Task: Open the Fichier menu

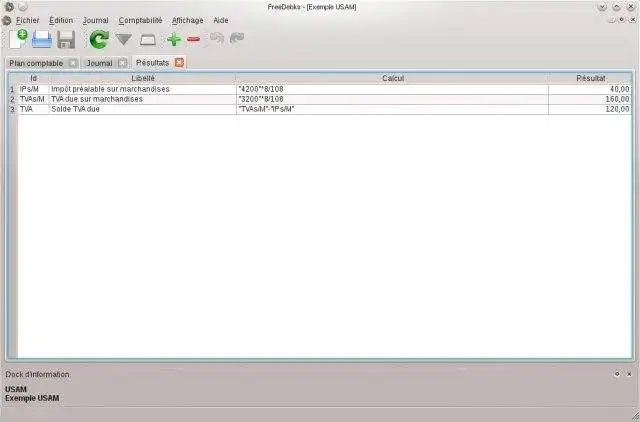Action: point(28,20)
